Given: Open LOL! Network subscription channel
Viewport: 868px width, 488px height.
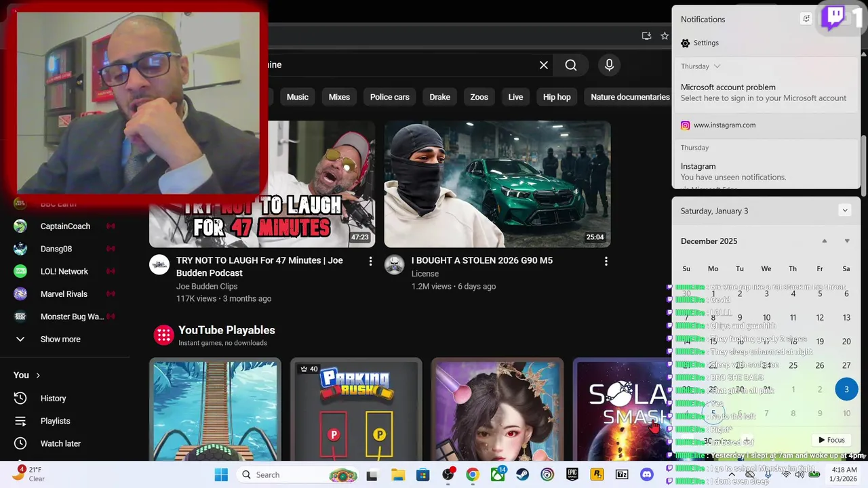Looking at the screenshot, I should pyautogui.click(x=64, y=271).
